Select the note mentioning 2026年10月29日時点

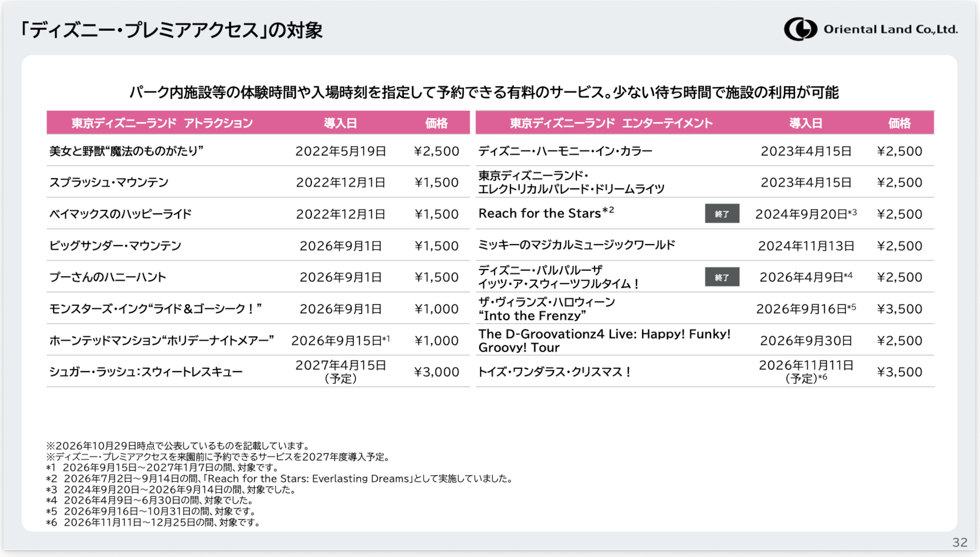click(x=178, y=446)
